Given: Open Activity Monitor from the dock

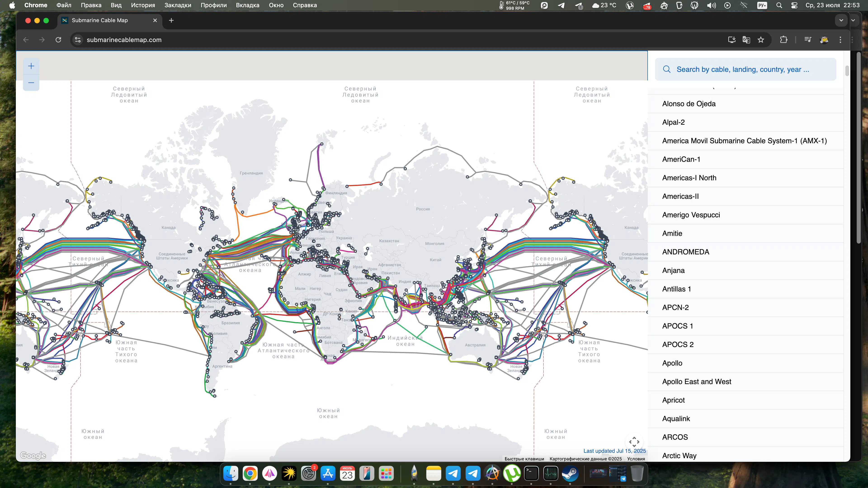Looking at the screenshot, I should point(551,474).
